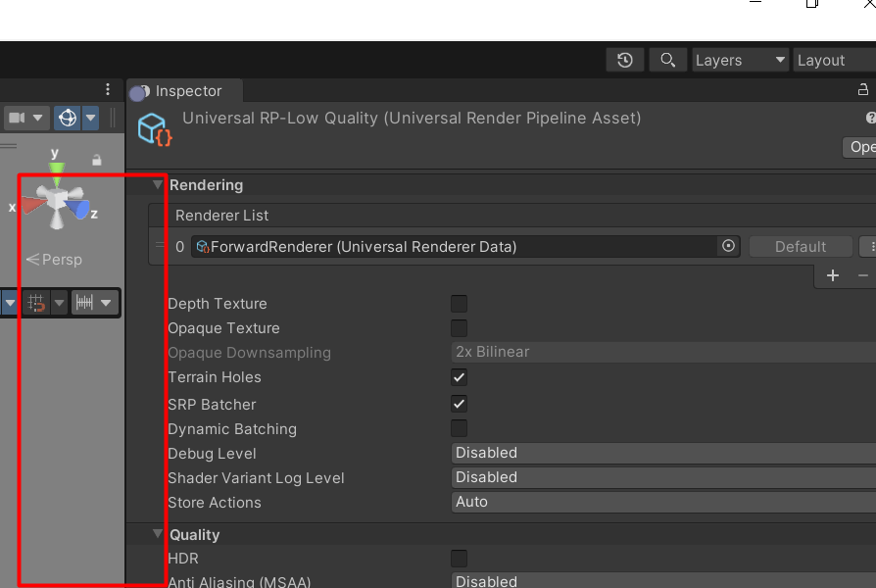Add a renderer with the plus button

[833, 275]
